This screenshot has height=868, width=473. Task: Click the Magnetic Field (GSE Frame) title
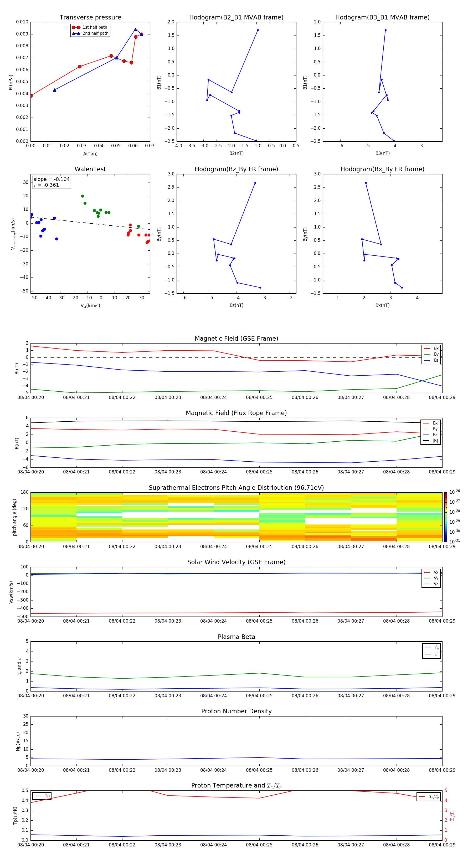pyautogui.click(x=236, y=339)
